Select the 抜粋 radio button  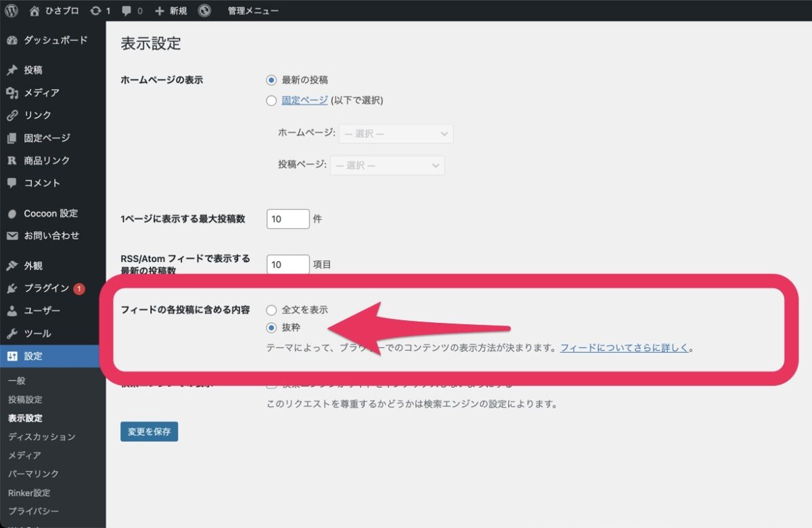(271, 328)
